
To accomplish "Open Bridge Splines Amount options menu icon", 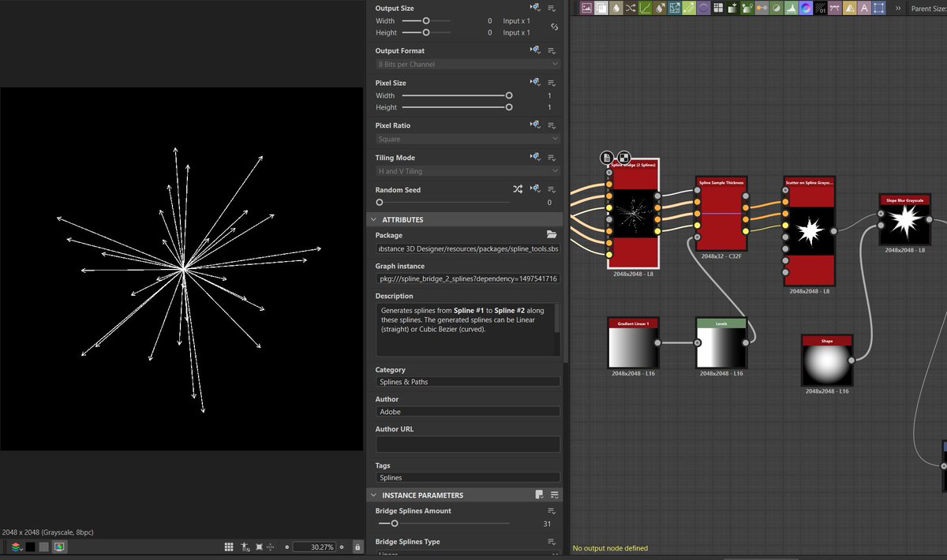I will (552, 511).
